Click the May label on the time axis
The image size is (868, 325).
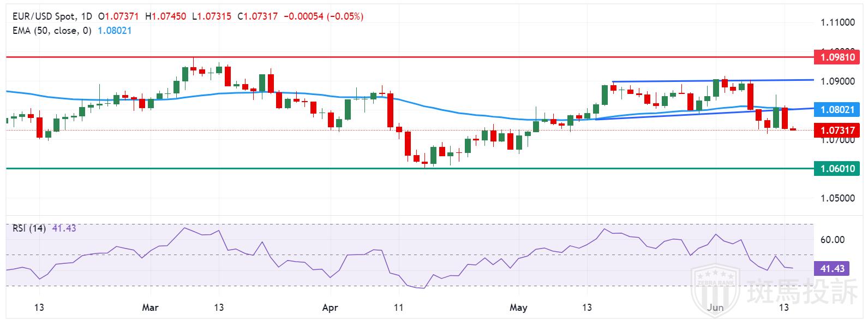(518, 308)
